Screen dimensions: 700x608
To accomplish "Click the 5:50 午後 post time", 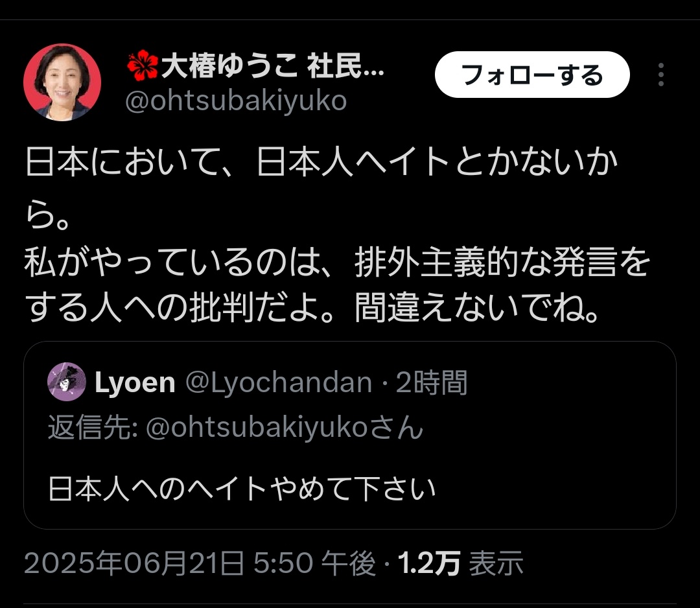I will pyautogui.click(x=315, y=563).
